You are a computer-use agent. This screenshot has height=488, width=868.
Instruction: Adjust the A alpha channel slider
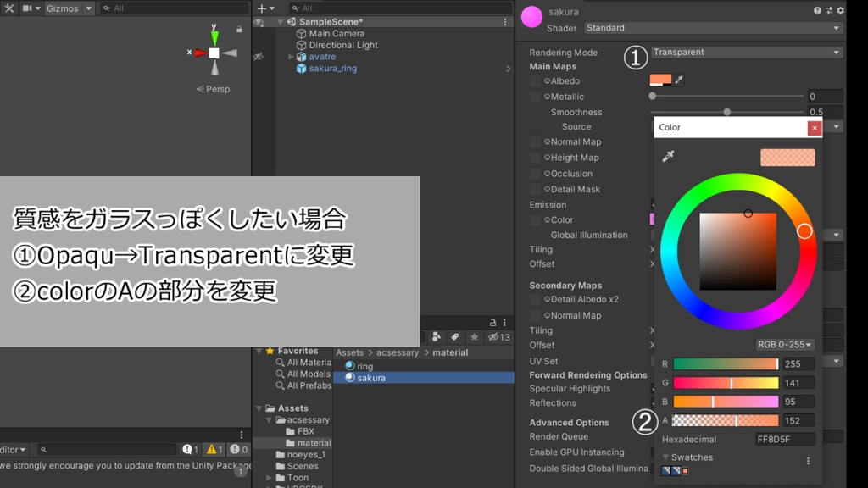click(x=726, y=420)
